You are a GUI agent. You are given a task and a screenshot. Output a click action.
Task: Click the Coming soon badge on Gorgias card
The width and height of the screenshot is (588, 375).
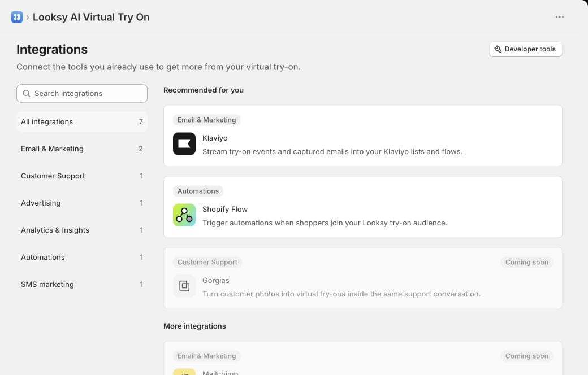pos(526,262)
